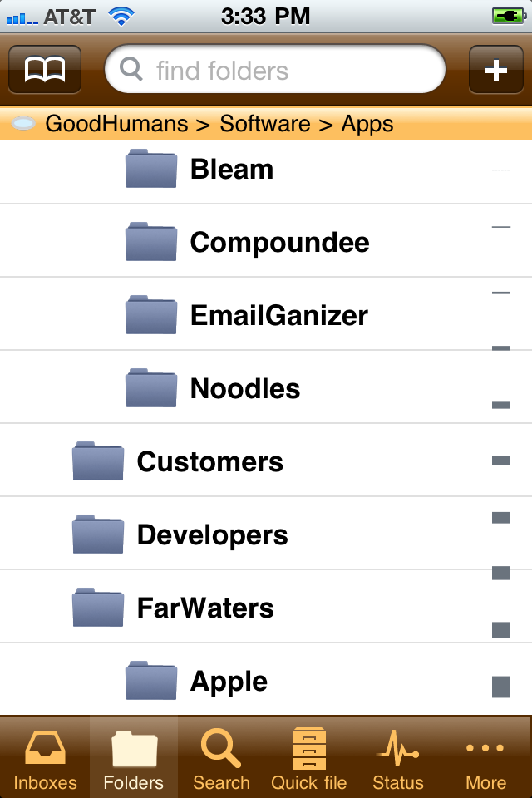The image size is (532, 798).
Task: Open the More tab
Action: pos(485,758)
